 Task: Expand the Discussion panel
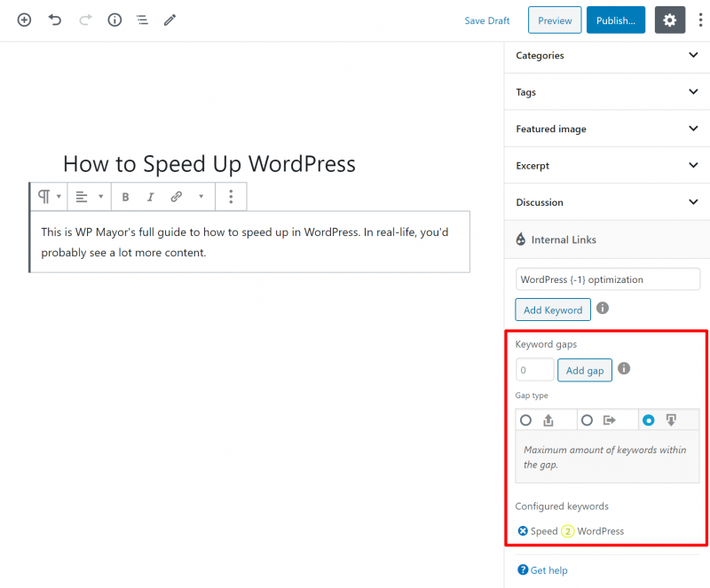click(x=607, y=202)
